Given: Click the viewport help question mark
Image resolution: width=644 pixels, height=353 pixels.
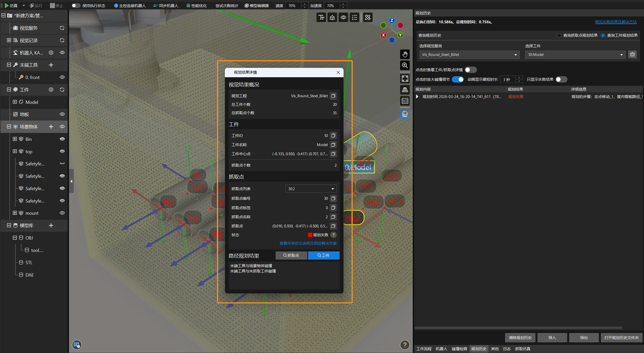Looking at the screenshot, I should 405,345.
